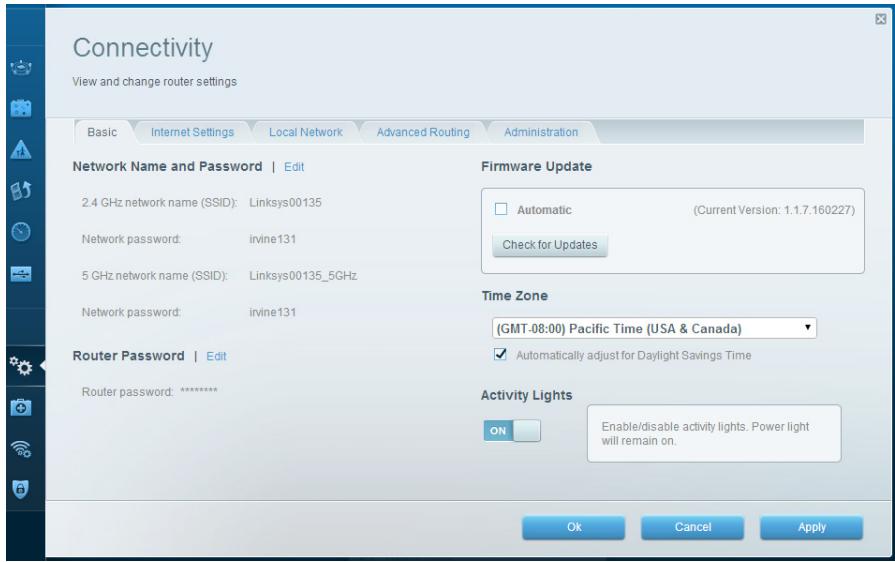Click the 'Router password:' label
Viewport: 895px width, 562px height.
click(x=127, y=392)
